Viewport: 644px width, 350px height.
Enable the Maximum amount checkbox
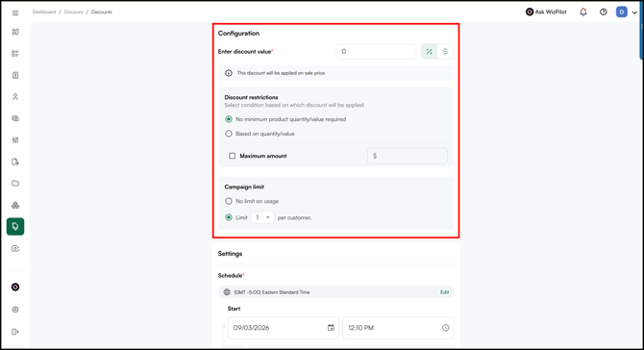[232, 156]
